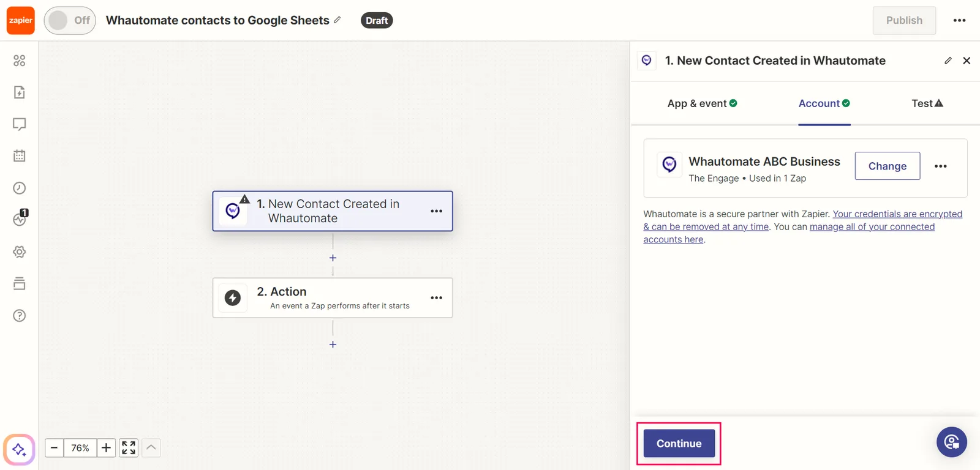Screen dimensions: 980x470
Task: Rename step using panel pencil icon
Action: click(x=948, y=61)
